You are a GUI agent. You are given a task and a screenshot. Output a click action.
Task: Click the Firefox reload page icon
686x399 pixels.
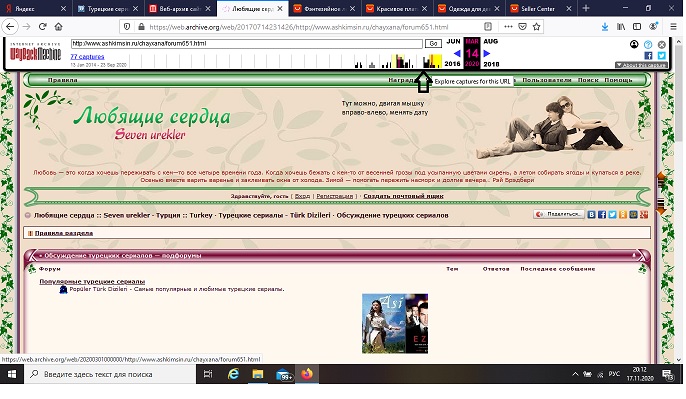click(x=42, y=27)
